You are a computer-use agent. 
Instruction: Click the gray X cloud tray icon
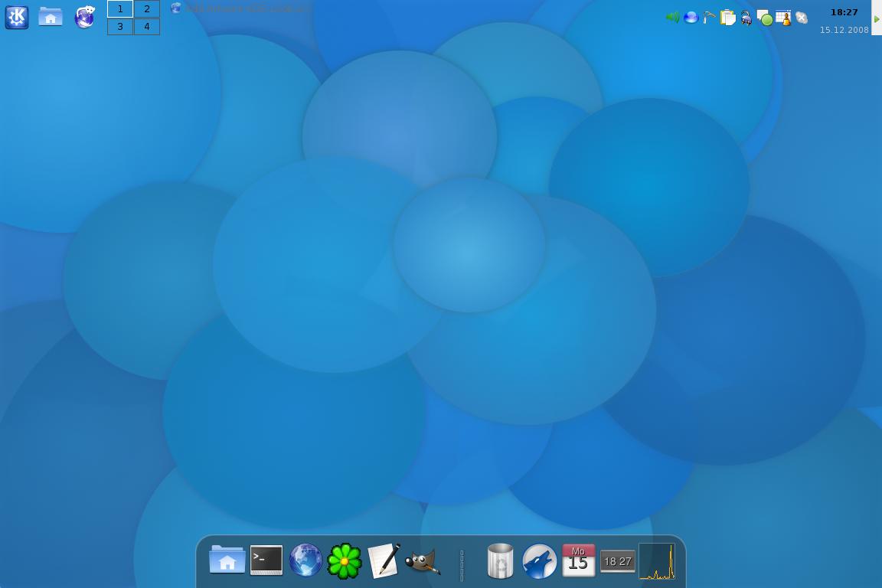pyautogui.click(x=802, y=18)
